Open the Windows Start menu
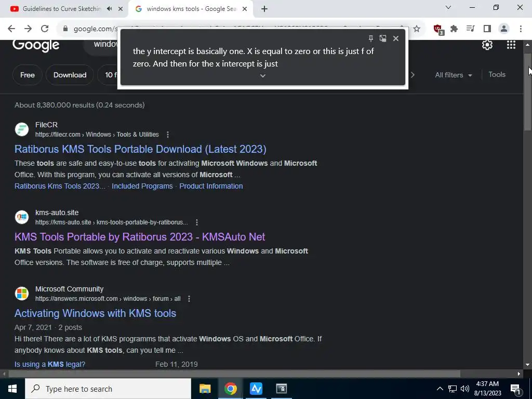Image resolution: width=532 pixels, height=399 pixels. click(x=12, y=389)
